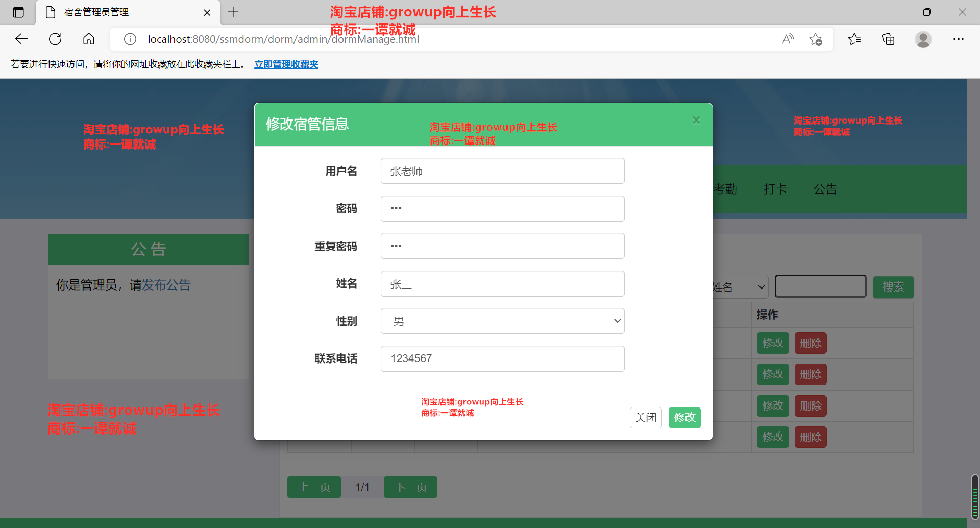Click the 发布公告 link
The image size is (980, 528).
click(166, 285)
